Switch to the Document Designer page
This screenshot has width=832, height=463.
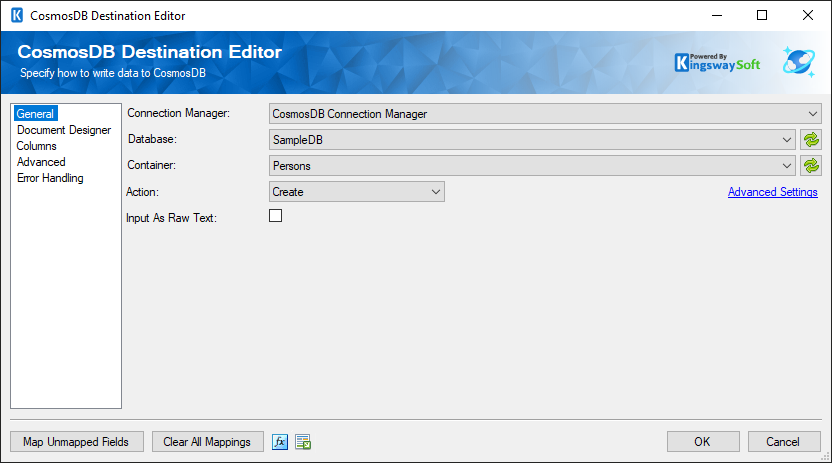pyautogui.click(x=64, y=130)
